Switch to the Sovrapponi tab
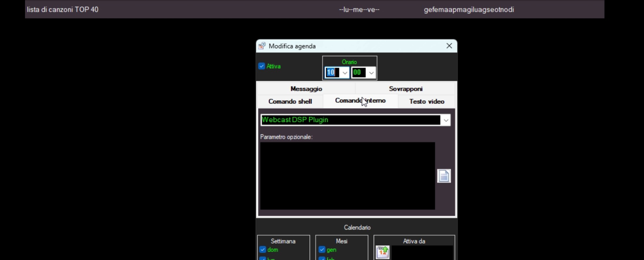The image size is (644, 260). pyautogui.click(x=405, y=89)
